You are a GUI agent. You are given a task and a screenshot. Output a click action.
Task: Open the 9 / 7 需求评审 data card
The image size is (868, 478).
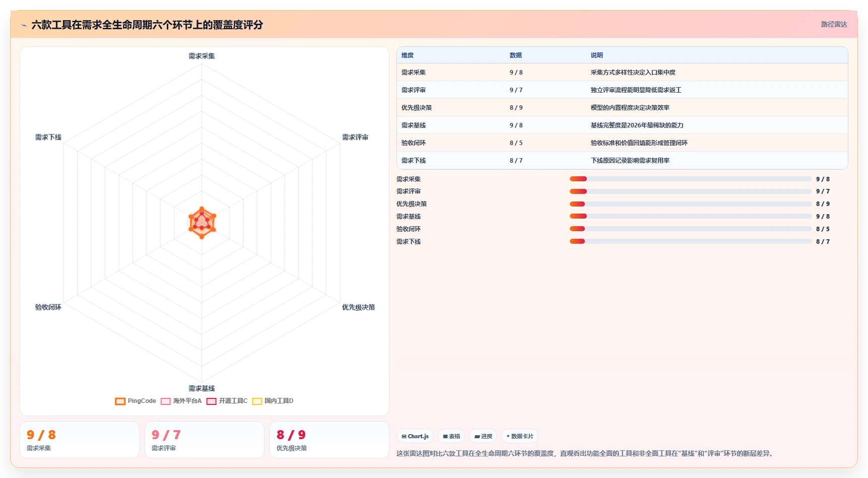pyautogui.click(x=205, y=440)
